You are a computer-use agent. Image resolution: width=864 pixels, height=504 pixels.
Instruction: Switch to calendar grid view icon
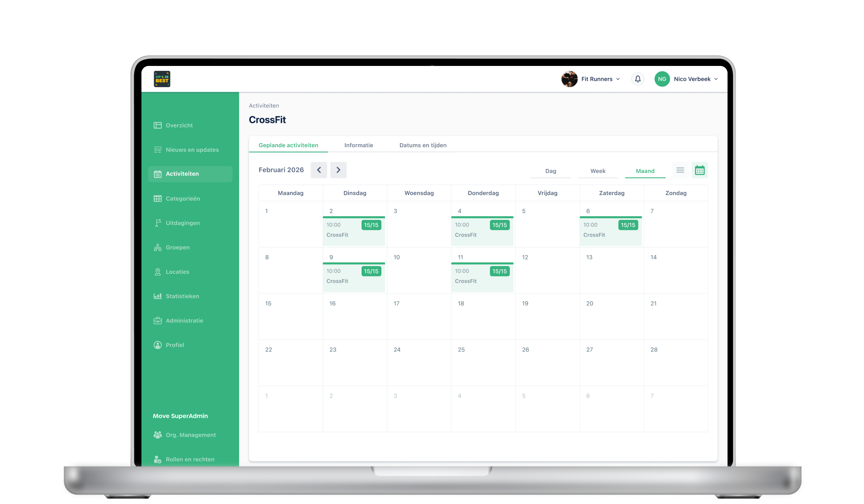click(x=700, y=170)
